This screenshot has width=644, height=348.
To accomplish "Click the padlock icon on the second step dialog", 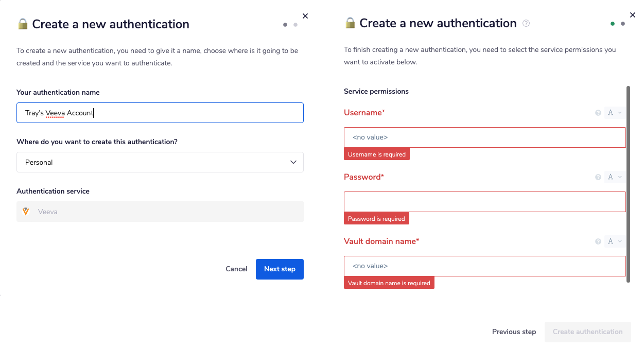I will click(x=349, y=23).
